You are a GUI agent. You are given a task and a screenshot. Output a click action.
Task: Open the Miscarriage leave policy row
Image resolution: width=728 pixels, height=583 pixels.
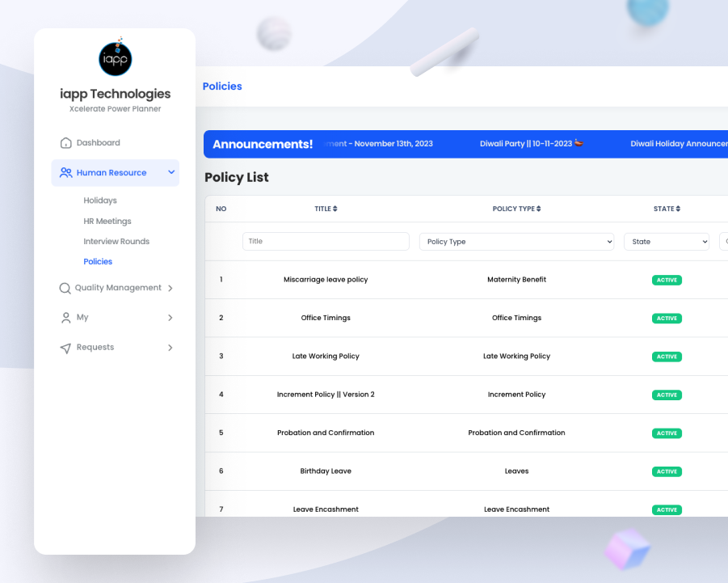[326, 280]
